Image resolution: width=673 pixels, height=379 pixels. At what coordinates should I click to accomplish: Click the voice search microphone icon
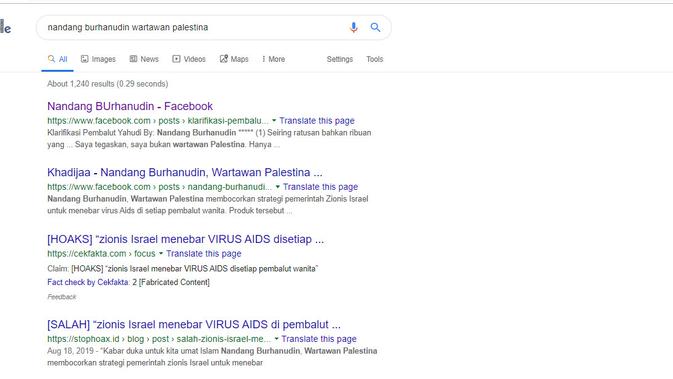point(353,27)
